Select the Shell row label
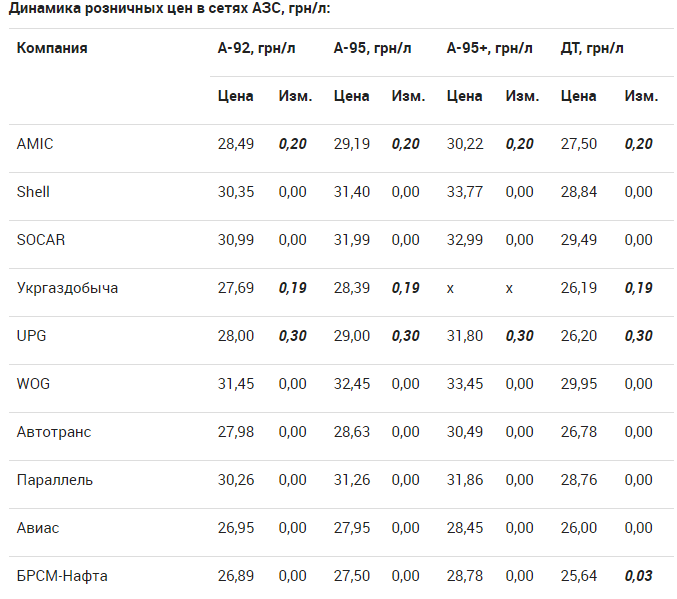Image resolution: width=677 pixels, height=599 pixels. click(33, 192)
